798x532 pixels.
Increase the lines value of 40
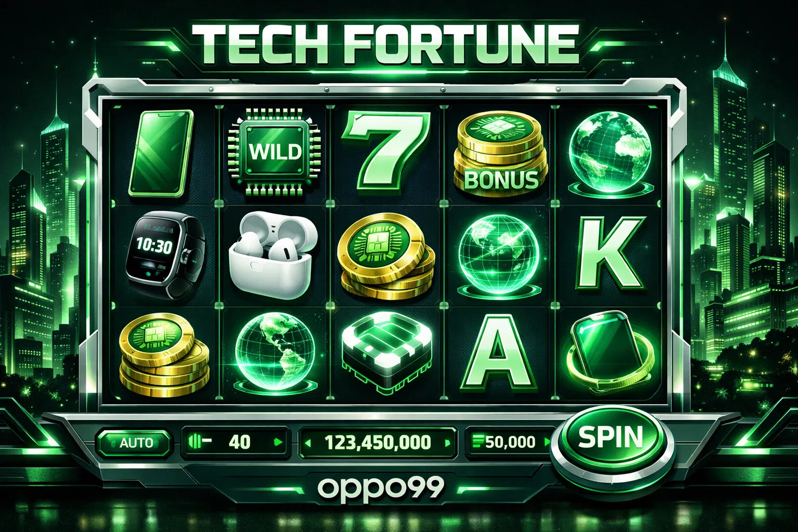click(x=278, y=442)
